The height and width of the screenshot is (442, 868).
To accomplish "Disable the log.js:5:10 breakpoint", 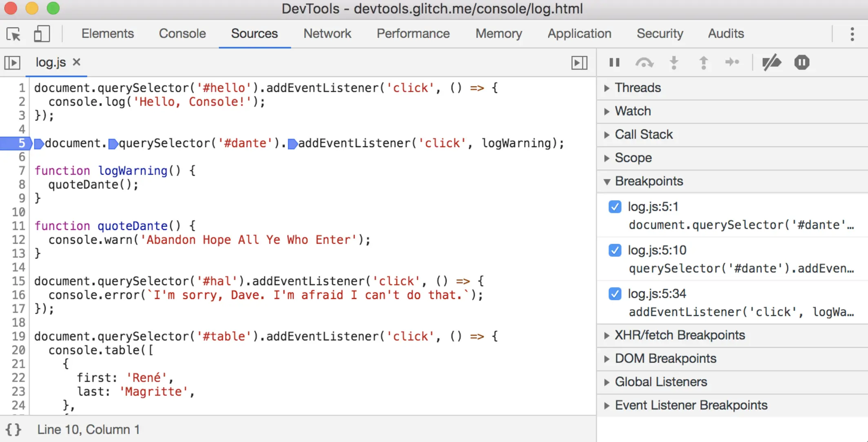I will (615, 250).
